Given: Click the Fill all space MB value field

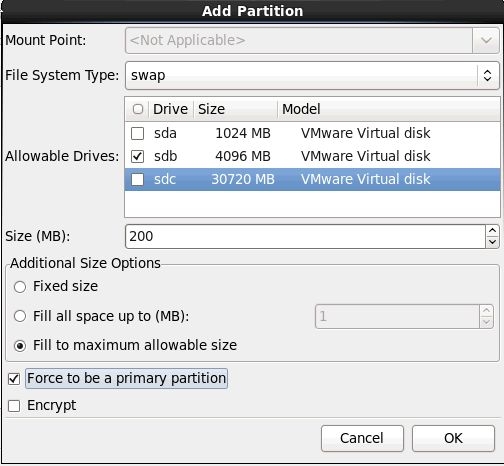Looking at the screenshot, I should 397,316.
